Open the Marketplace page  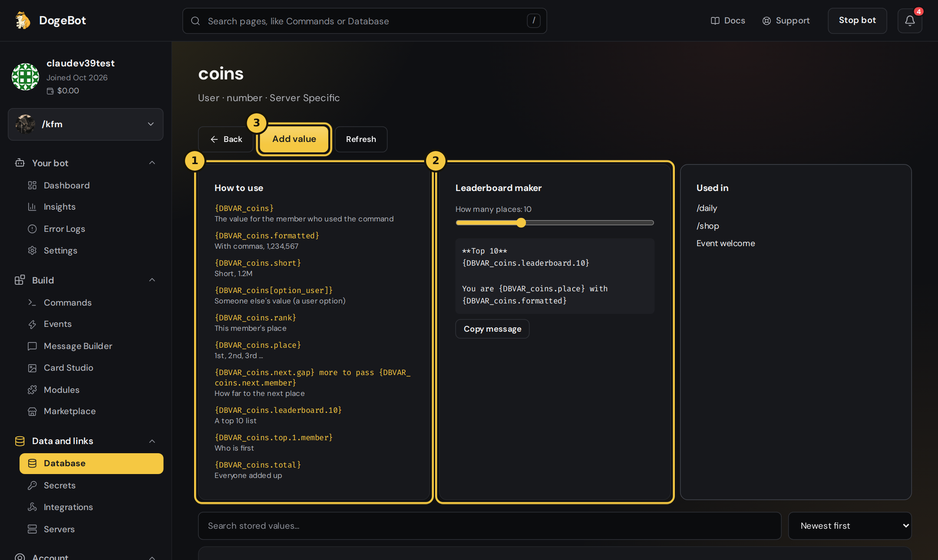pyautogui.click(x=91, y=411)
